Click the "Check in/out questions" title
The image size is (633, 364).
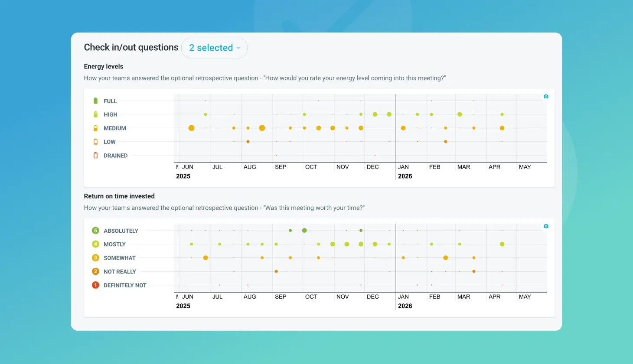click(131, 47)
